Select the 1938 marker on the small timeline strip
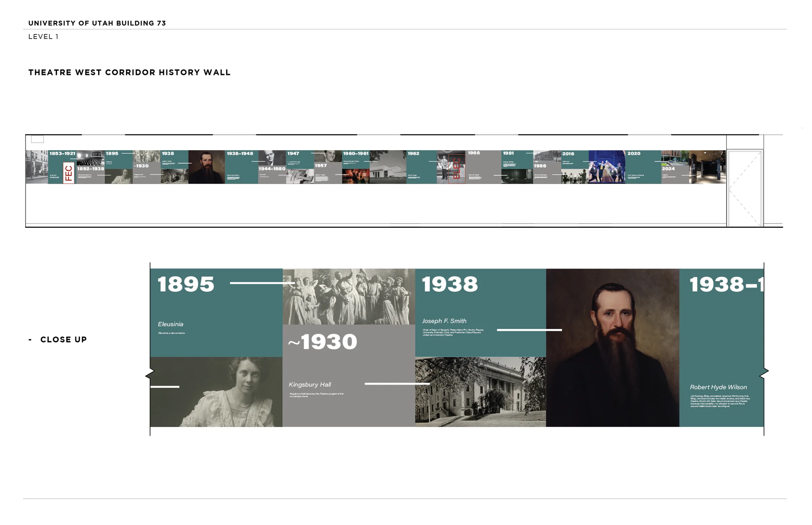This screenshot has width=812, height=525. [168, 153]
